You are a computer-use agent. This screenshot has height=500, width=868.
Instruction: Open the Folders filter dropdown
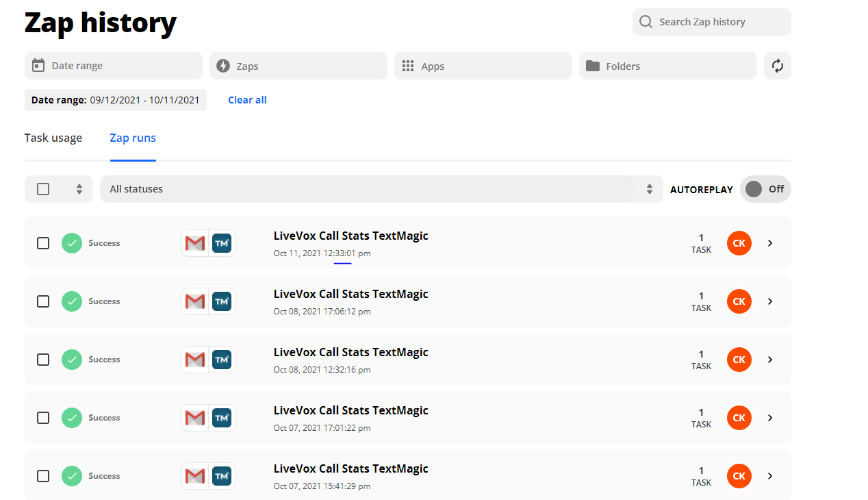click(668, 66)
